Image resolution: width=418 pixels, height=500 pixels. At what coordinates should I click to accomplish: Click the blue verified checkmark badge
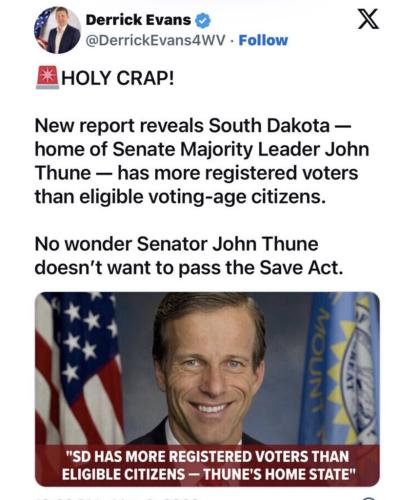pyautogui.click(x=202, y=21)
